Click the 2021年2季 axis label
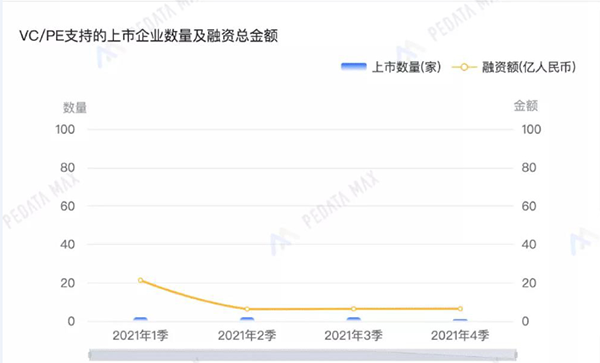600x363 pixels. point(247,335)
